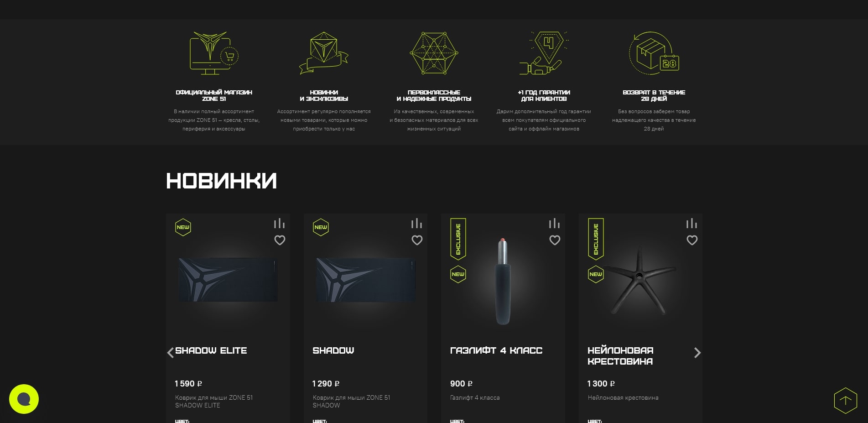The image size is (868, 423).
Task: Add Нейлоновая крестовина to comparison list
Action: coord(691,223)
